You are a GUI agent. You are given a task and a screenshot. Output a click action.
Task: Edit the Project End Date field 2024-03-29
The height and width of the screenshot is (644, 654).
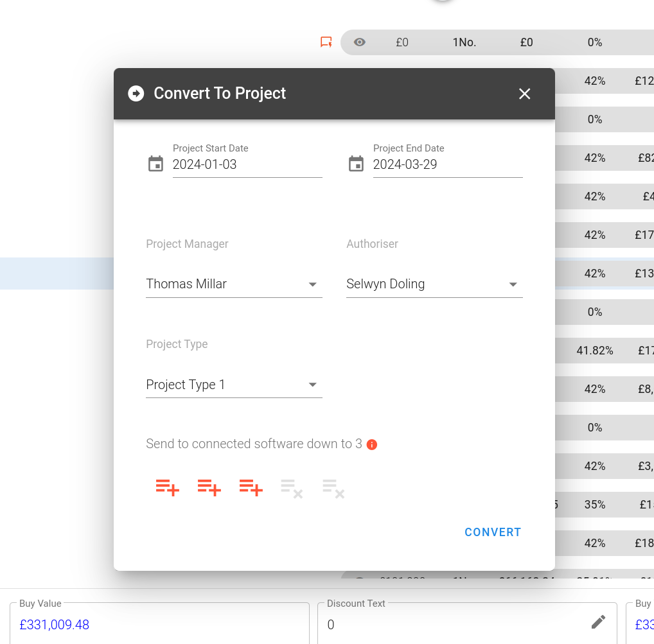pos(448,164)
